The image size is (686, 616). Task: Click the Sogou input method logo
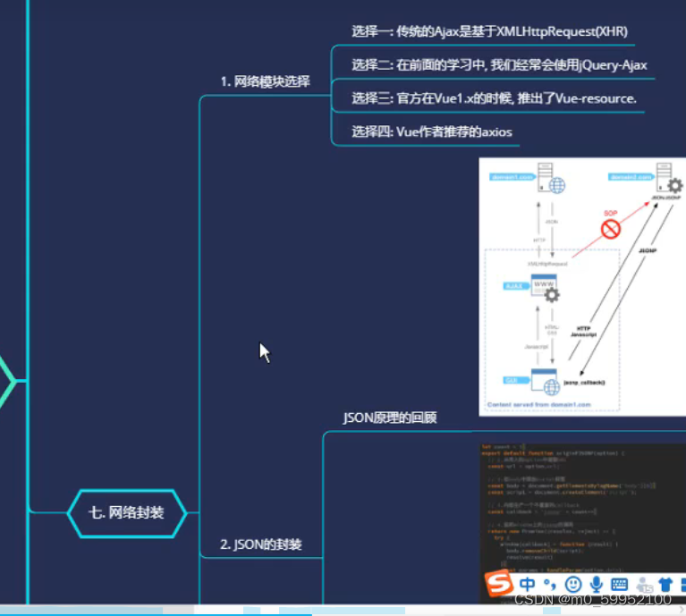pos(499,584)
